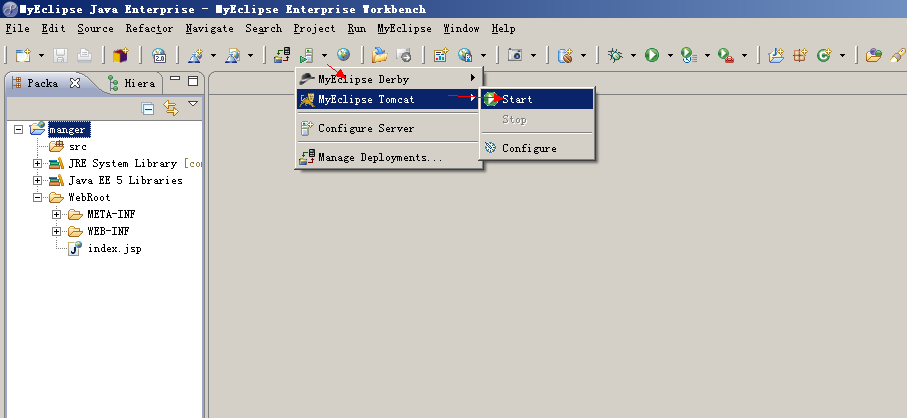Screen dimensions: 907x418
Task: Click the Run/Stop server toolbar icon
Action: pos(307,56)
